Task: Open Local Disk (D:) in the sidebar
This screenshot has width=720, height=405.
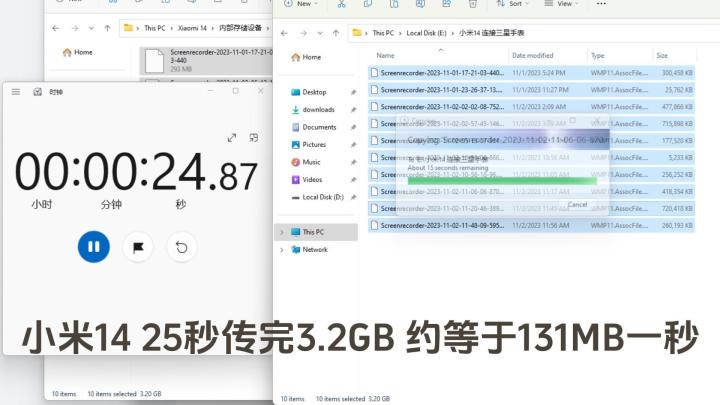Action: (x=317, y=197)
